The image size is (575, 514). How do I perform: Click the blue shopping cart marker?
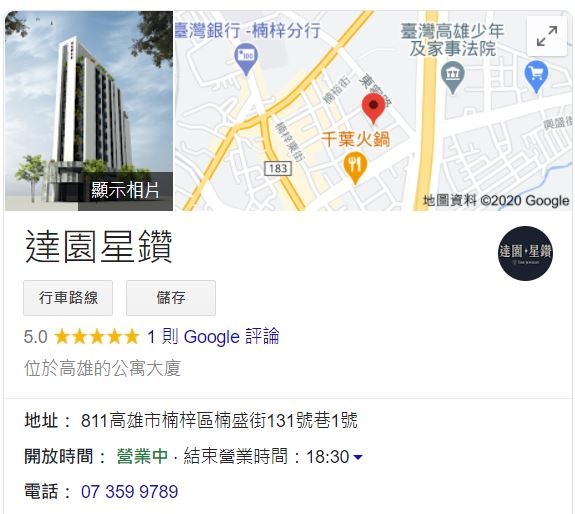coord(536,77)
